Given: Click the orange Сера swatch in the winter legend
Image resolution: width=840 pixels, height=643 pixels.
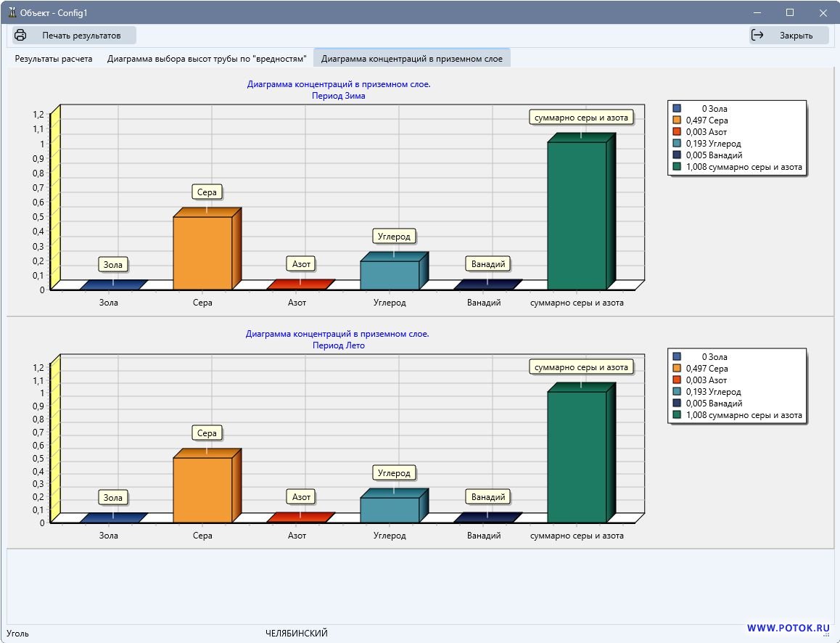Looking at the screenshot, I should click(x=677, y=120).
